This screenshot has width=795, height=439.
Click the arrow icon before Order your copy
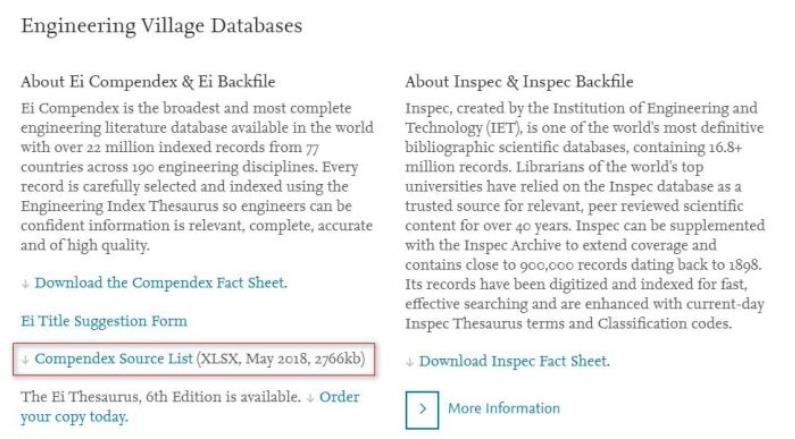pyautogui.click(x=311, y=398)
